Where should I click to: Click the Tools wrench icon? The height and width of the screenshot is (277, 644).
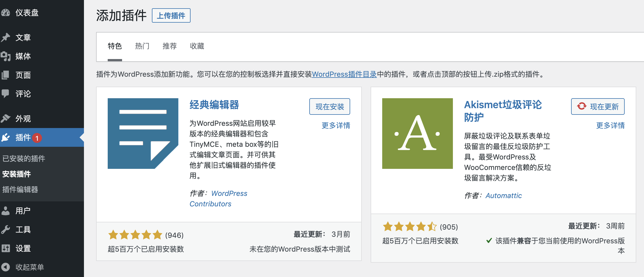point(6,230)
